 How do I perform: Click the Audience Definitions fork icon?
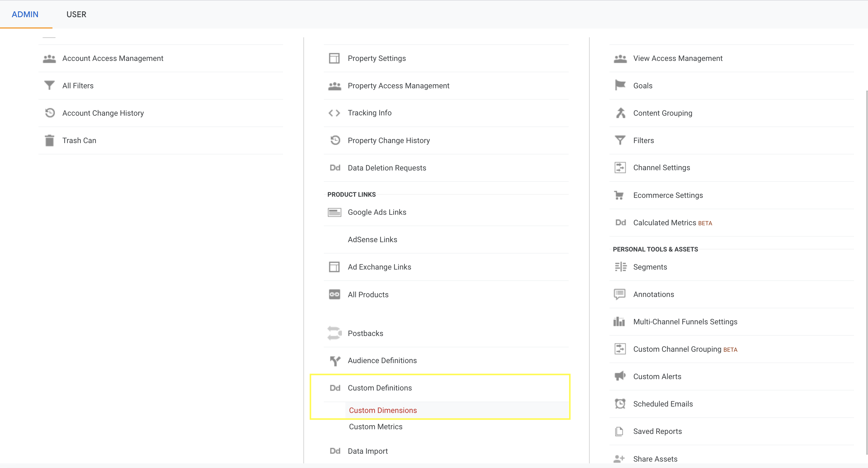(335, 361)
